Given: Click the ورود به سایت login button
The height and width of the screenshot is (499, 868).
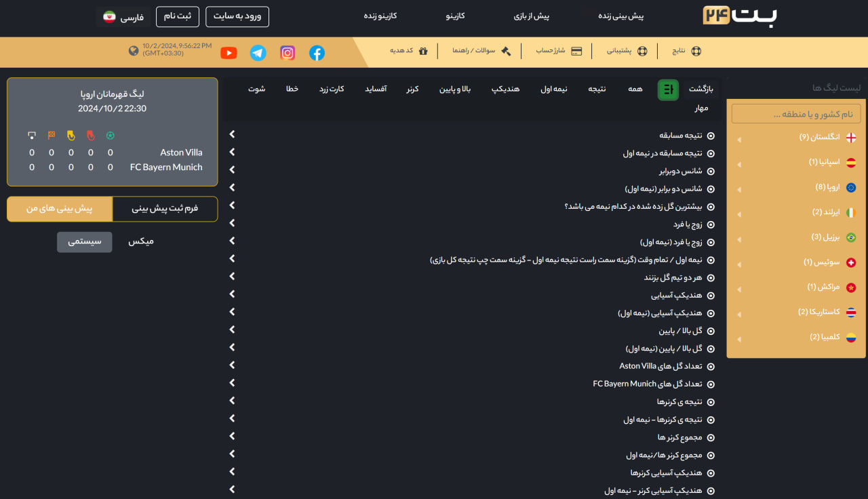Looking at the screenshot, I should 237,16.
